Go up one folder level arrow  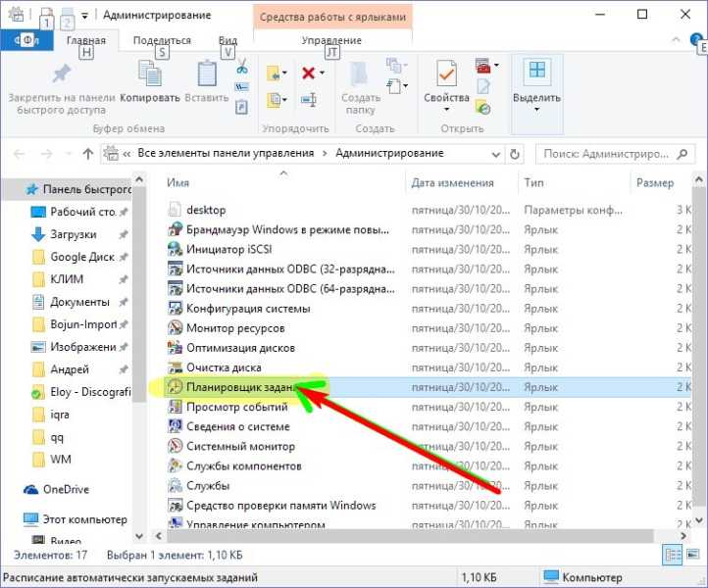88,154
